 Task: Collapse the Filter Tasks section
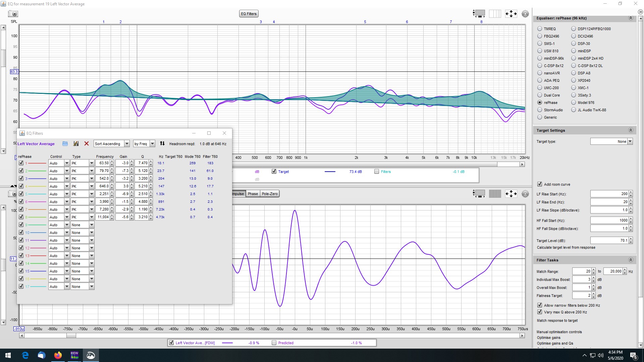click(x=631, y=260)
